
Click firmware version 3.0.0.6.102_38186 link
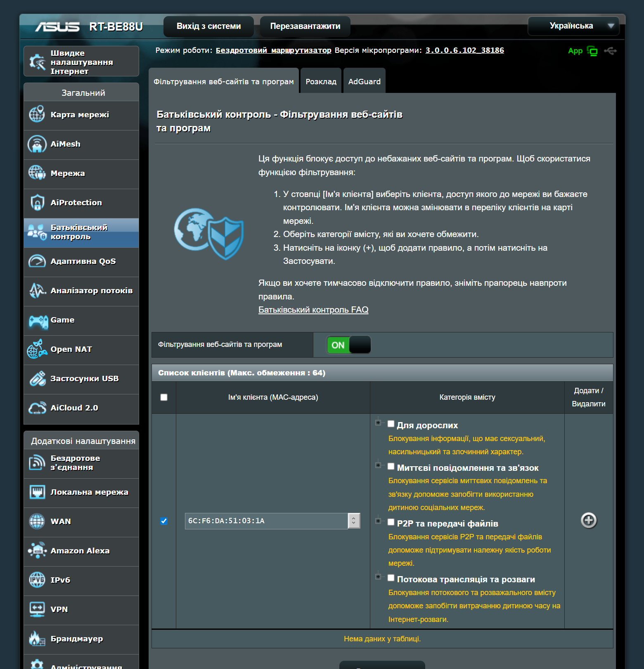click(x=465, y=50)
